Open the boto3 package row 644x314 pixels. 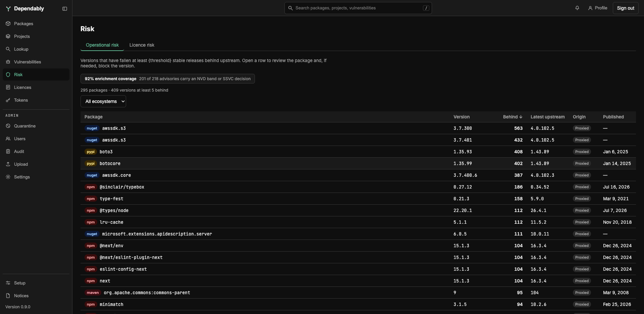[358, 152]
